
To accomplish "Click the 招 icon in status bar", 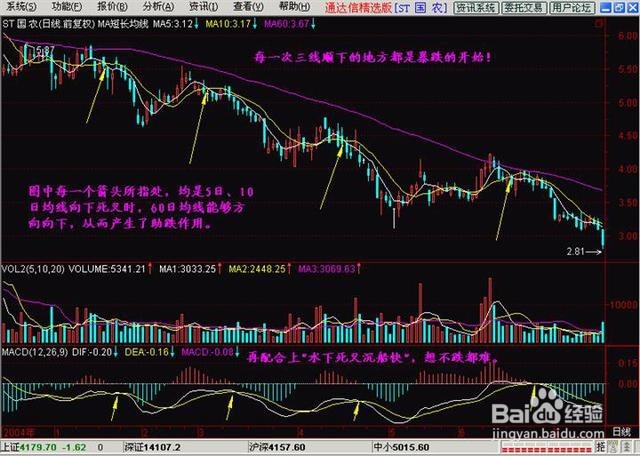I will [x=602, y=447].
